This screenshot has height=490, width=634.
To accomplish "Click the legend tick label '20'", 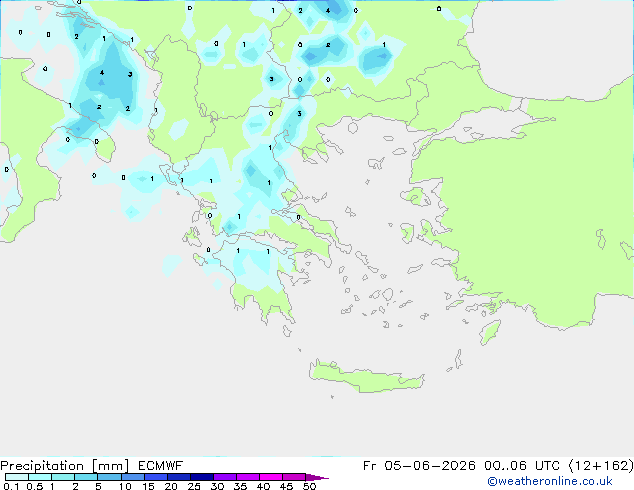I will coord(171,486).
